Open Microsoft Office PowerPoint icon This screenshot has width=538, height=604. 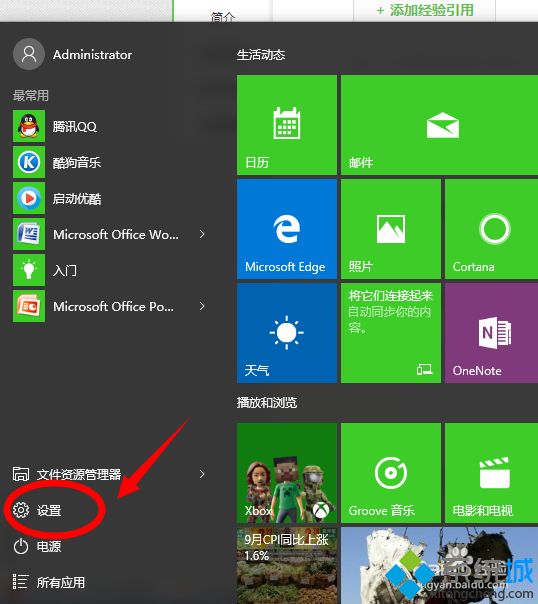click(29, 306)
